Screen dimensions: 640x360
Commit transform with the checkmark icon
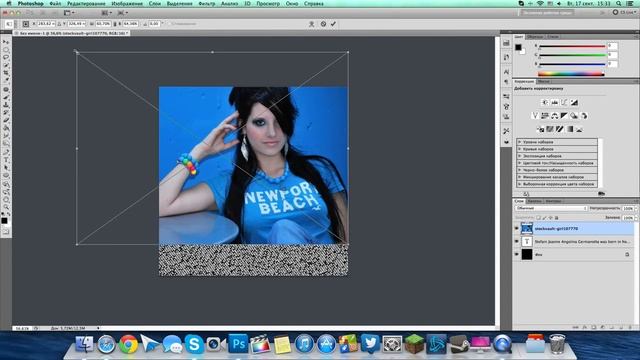click(x=333, y=24)
